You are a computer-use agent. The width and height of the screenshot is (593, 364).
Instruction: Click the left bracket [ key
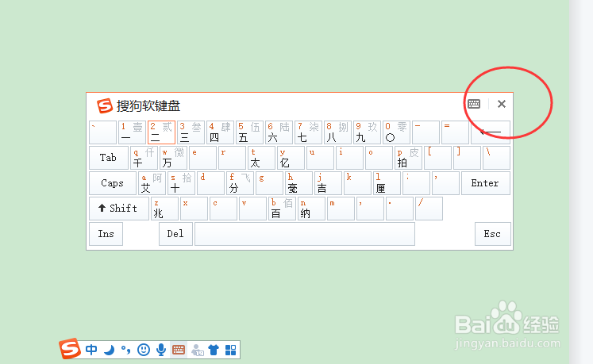point(437,158)
